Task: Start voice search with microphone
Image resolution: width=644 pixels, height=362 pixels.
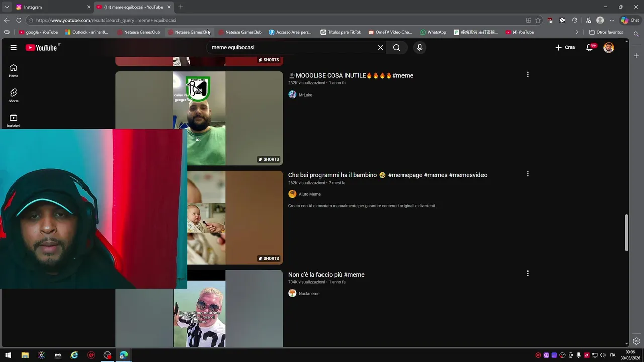Action: click(x=420, y=47)
